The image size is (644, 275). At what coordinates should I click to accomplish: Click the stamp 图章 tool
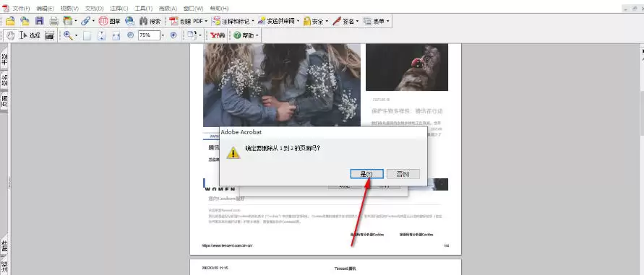point(109,21)
